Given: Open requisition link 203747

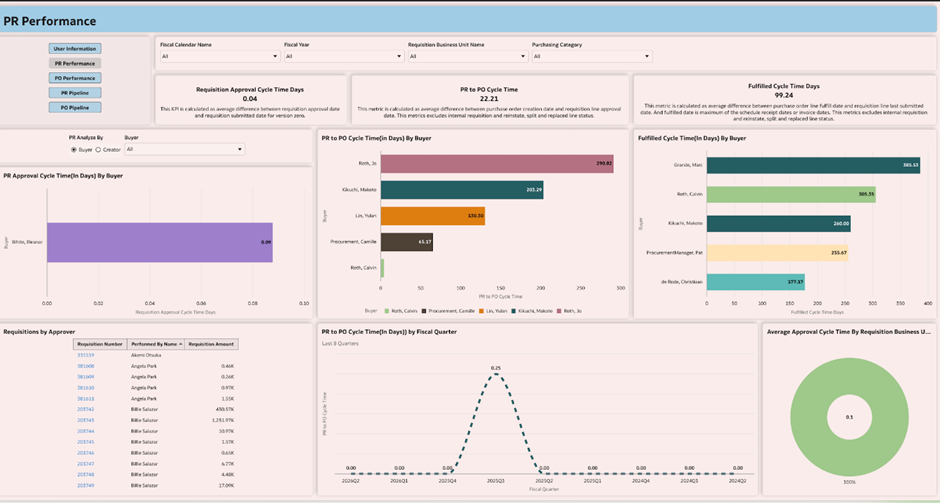Looking at the screenshot, I should [86, 464].
